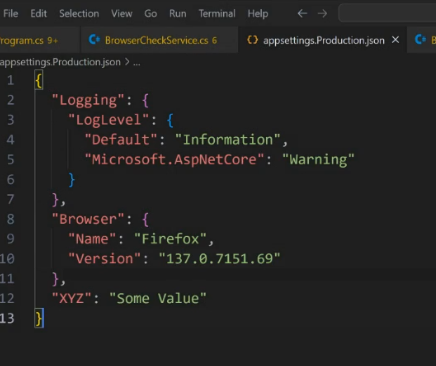Click appsettings.Production.json in the breadcrumb
The height and width of the screenshot is (366, 436).
tap(60, 62)
